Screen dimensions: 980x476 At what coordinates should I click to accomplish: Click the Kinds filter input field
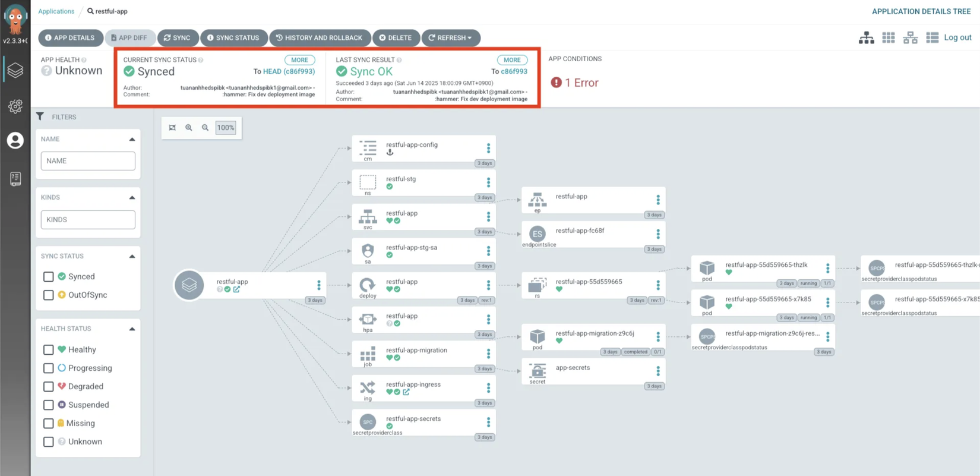(88, 220)
